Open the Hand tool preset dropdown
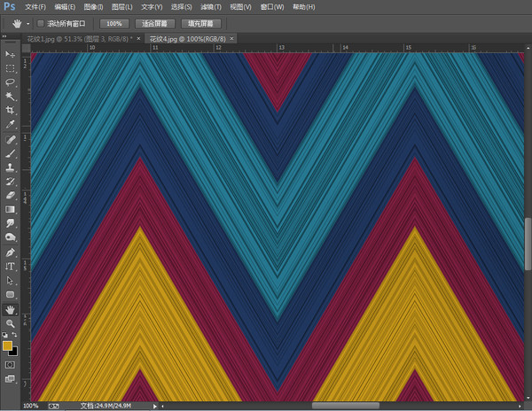This screenshot has width=532, height=411. [28, 24]
